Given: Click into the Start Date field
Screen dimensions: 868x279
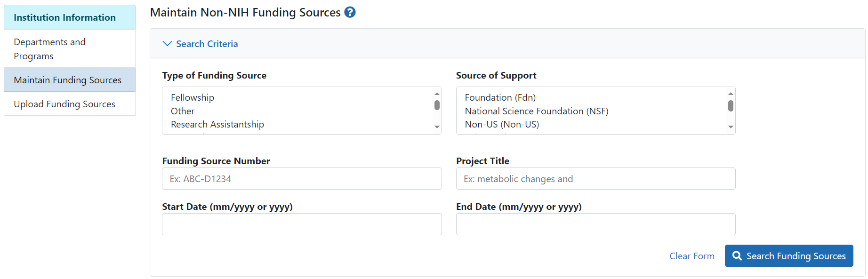Looking at the screenshot, I should click(x=302, y=224).
